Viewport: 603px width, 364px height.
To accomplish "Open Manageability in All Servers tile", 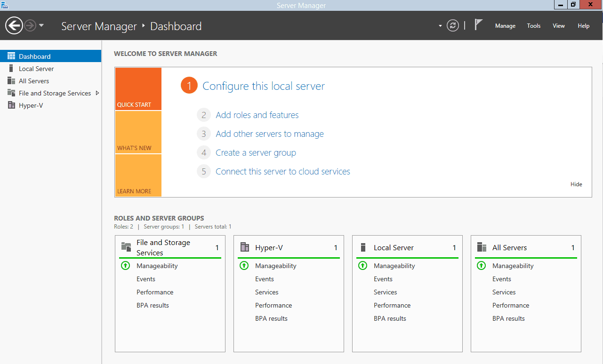I will [513, 266].
